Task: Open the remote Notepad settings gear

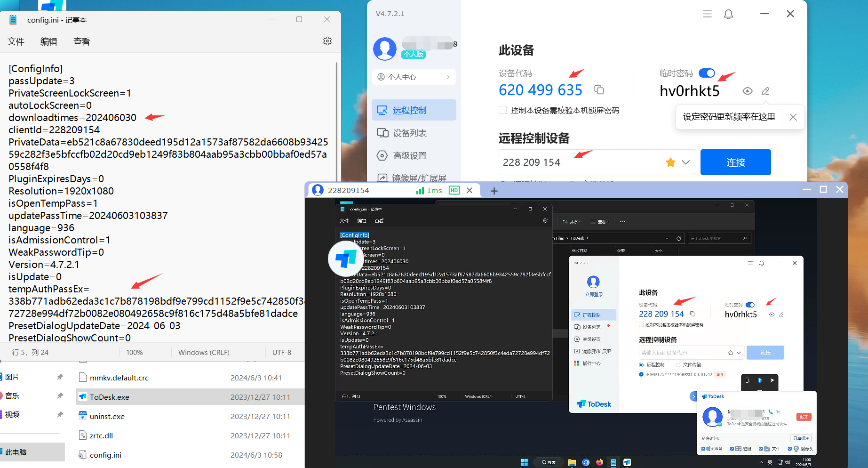Action: (x=545, y=220)
